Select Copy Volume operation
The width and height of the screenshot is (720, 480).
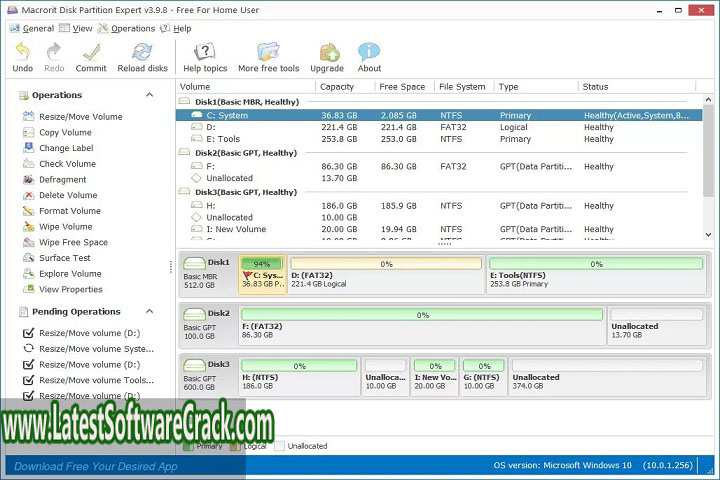pyautogui.click(x=57, y=132)
